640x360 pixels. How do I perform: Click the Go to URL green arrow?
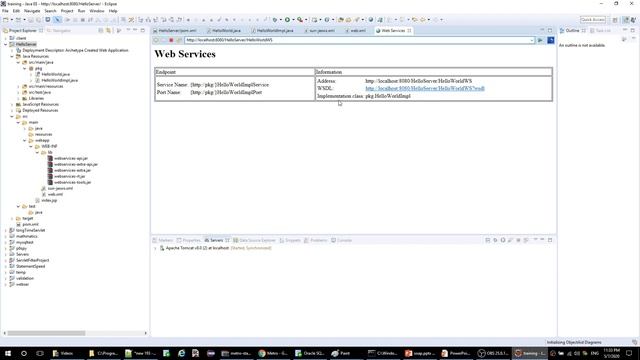(x=540, y=40)
